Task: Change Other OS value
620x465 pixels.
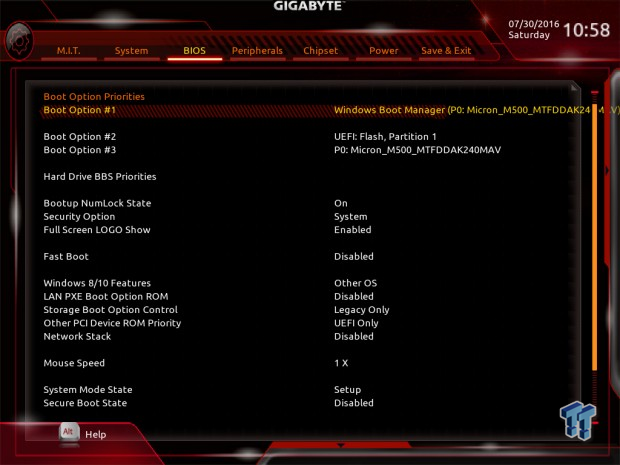Action: (x=355, y=283)
